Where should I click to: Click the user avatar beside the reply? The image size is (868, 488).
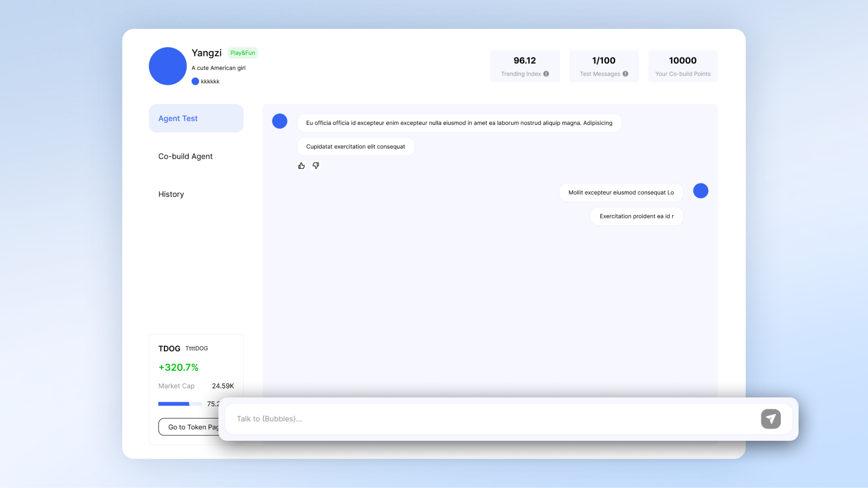pos(700,191)
